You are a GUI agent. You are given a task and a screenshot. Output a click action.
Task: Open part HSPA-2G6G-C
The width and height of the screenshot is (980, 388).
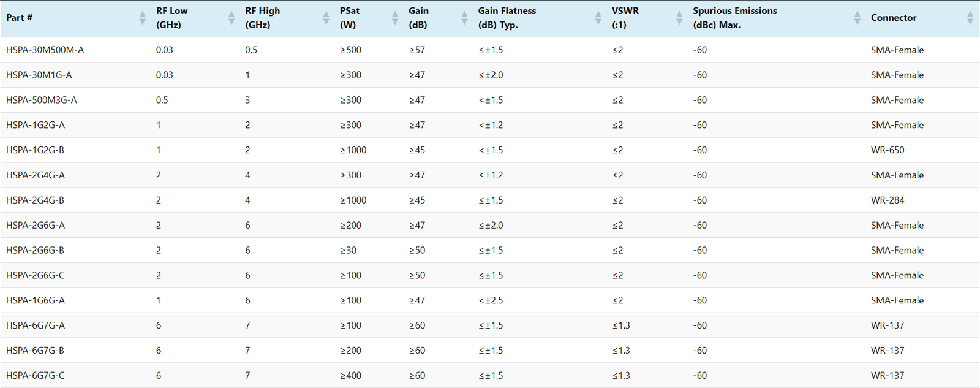(36, 275)
